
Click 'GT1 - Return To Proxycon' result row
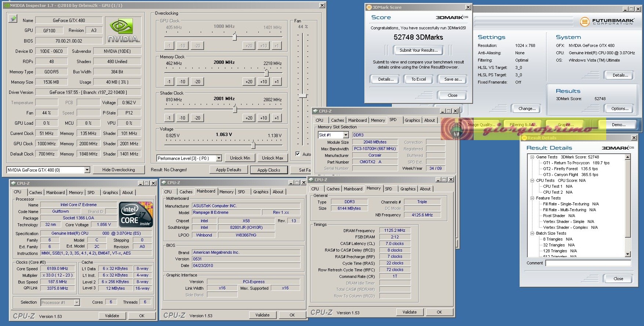[576, 163]
